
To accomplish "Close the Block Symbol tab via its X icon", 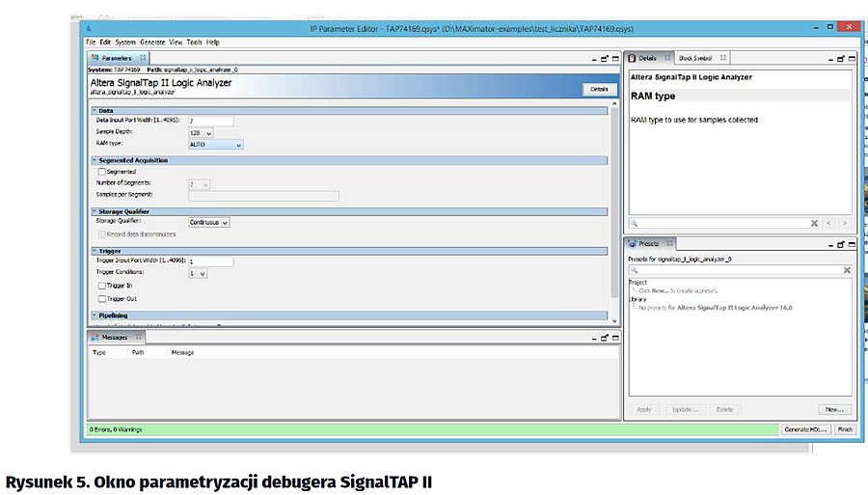I will click(723, 59).
